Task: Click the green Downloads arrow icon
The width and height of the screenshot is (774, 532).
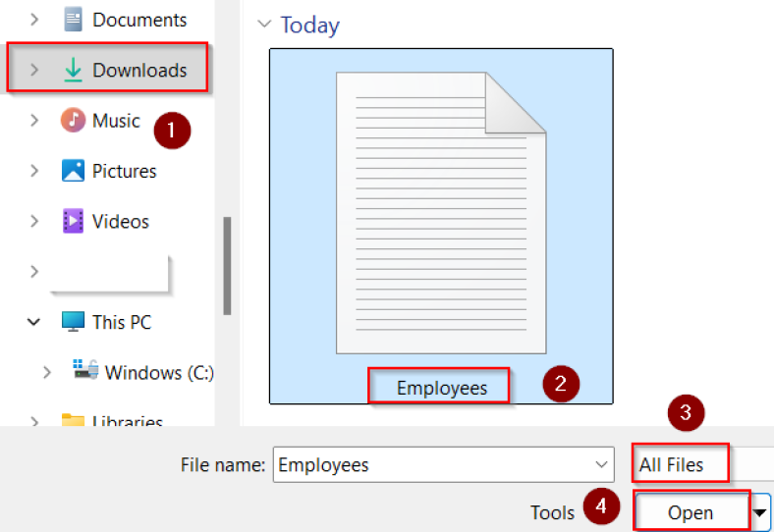Action: pyautogui.click(x=73, y=70)
